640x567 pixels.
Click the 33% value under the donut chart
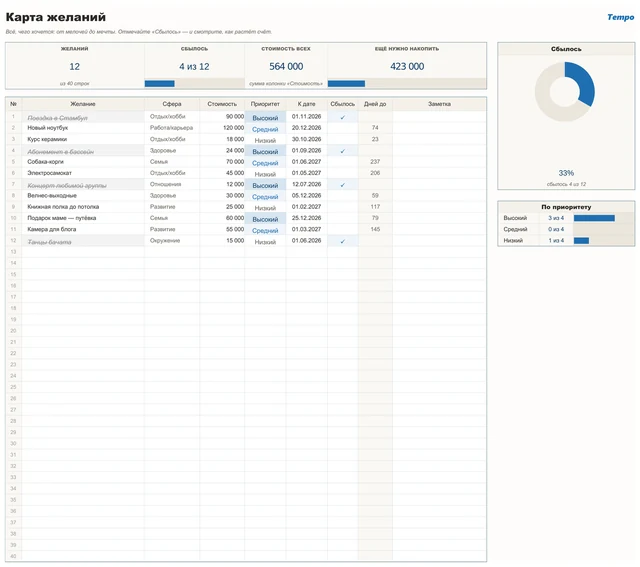coord(566,173)
